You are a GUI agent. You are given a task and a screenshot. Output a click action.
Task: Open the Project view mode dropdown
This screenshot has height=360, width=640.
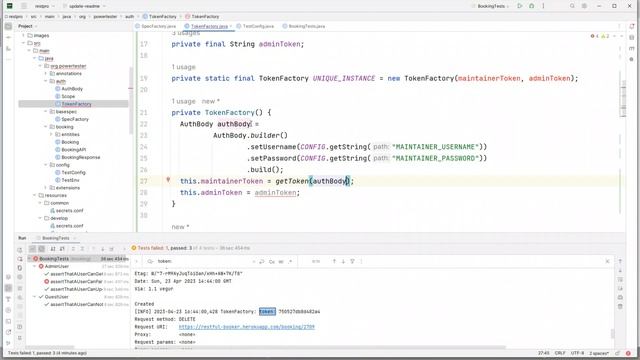(x=27, y=26)
